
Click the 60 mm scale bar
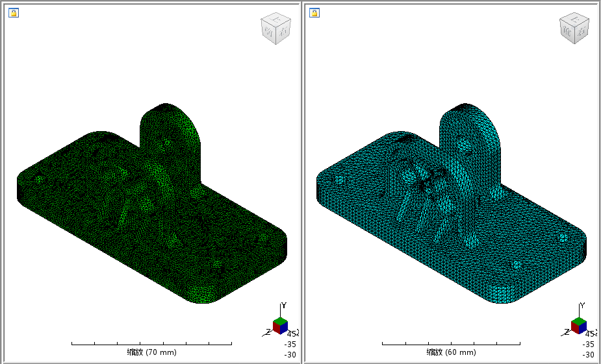coord(451,344)
